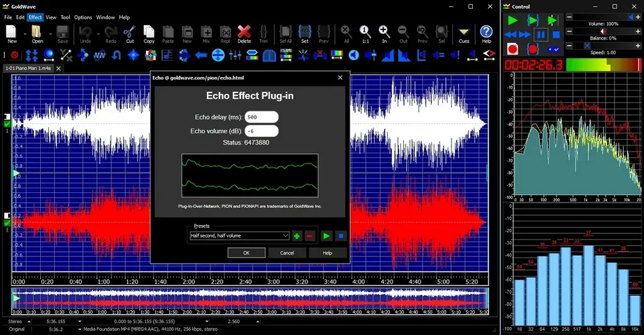Screen dimensions: 644x335
Task: Open dropdown after selection range 0.000 to 5:36.155
Action: tap(206, 321)
